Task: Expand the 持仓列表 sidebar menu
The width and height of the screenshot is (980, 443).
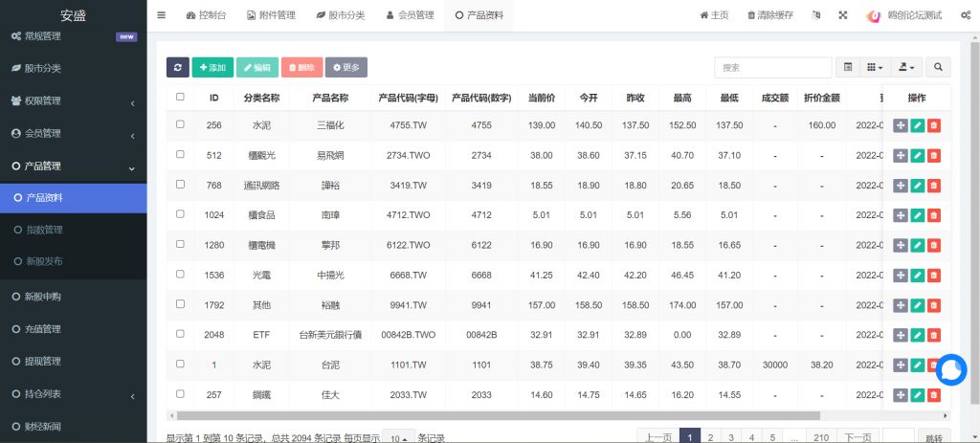Action: click(x=73, y=394)
